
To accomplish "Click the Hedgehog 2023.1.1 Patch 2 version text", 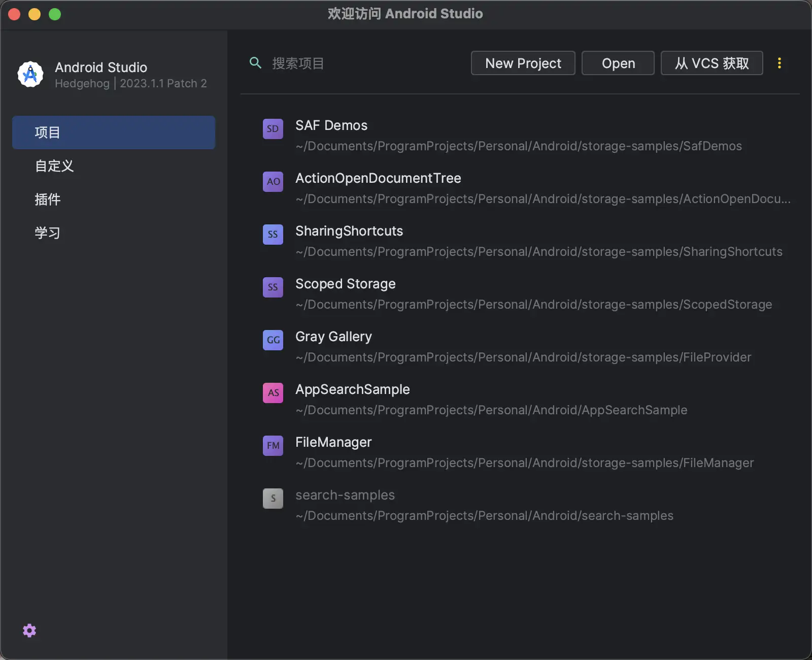I will [131, 83].
